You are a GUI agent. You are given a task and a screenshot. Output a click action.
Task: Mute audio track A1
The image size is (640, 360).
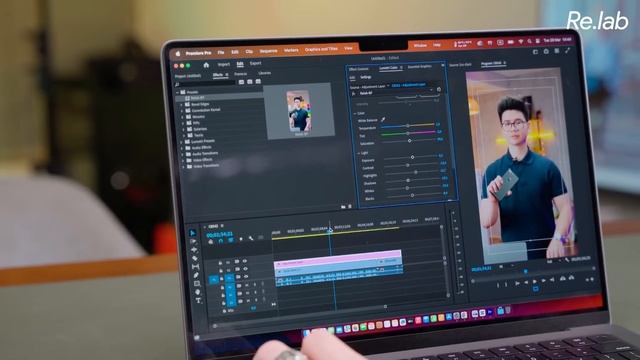[247, 285]
